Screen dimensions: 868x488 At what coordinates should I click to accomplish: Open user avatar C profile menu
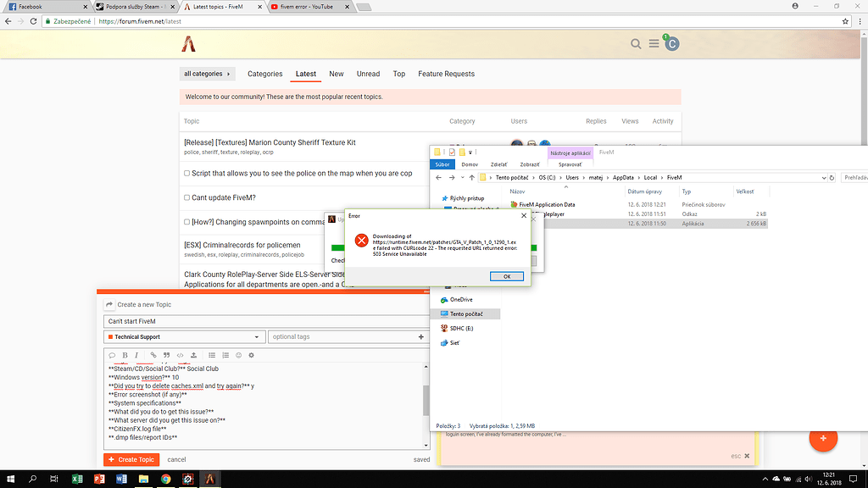click(x=672, y=44)
